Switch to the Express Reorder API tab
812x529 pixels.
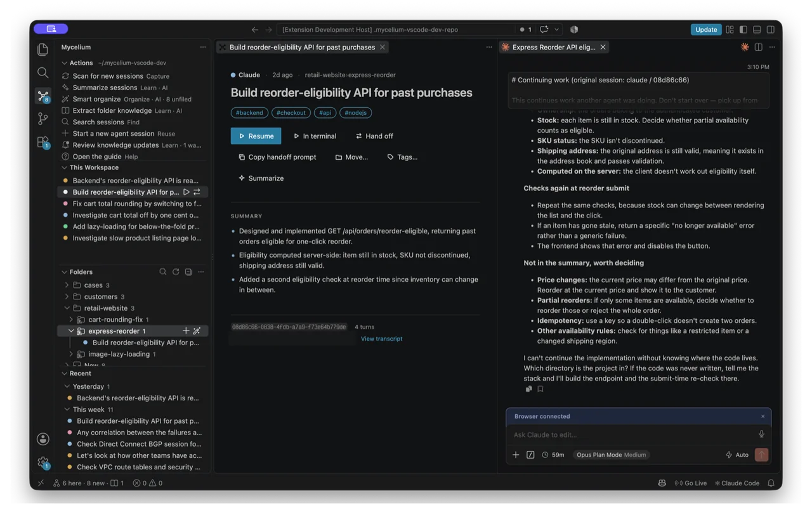coord(553,47)
